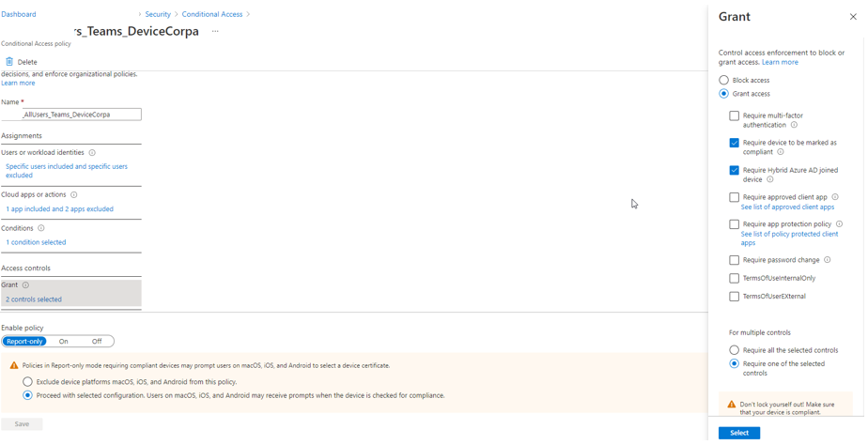Click info icon beside Conditions
Viewport: 868px width, 445px height.
pyautogui.click(x=41, y=228)
